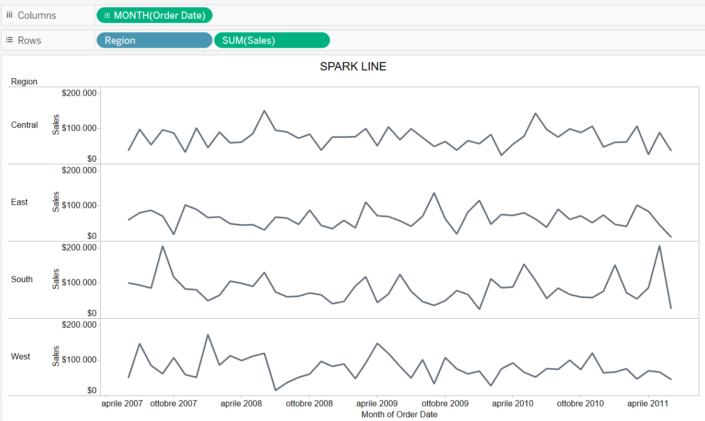Click the SPARK LINE chart title
The height and width of the screenshot is (421, 705).
point(352,66)
